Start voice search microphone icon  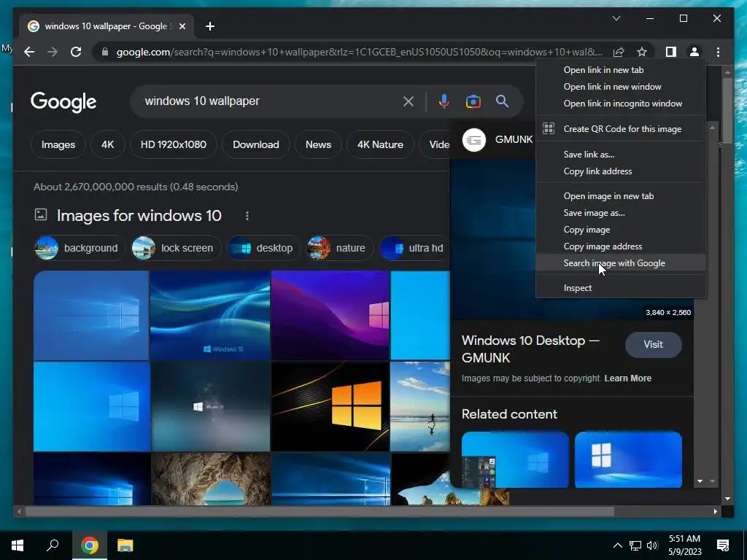[x=444, y=101]
